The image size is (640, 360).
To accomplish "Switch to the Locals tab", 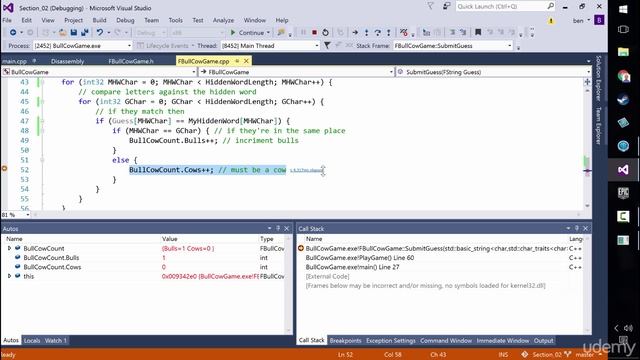I will tap(32, 340).
